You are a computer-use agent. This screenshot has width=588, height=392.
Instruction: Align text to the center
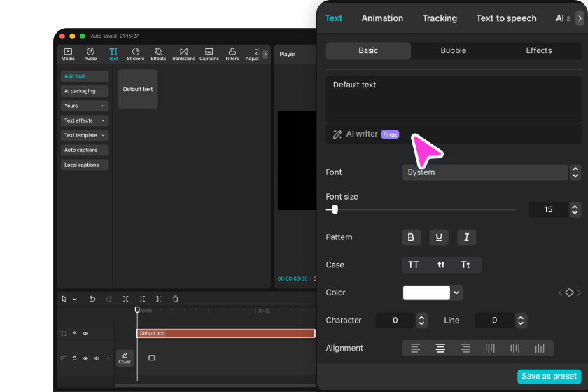[440, 348]
